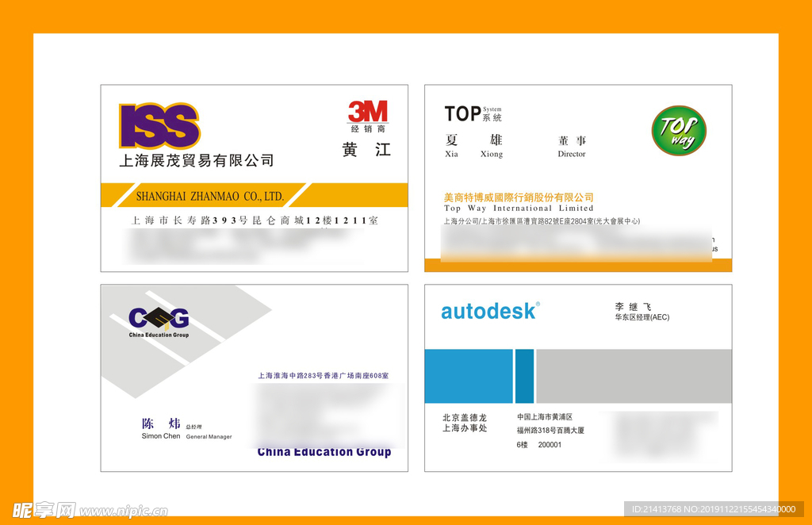Click the narrow dark blue stripe on autodesk card
Screen dimensions: 812x525
click(525, 376)
